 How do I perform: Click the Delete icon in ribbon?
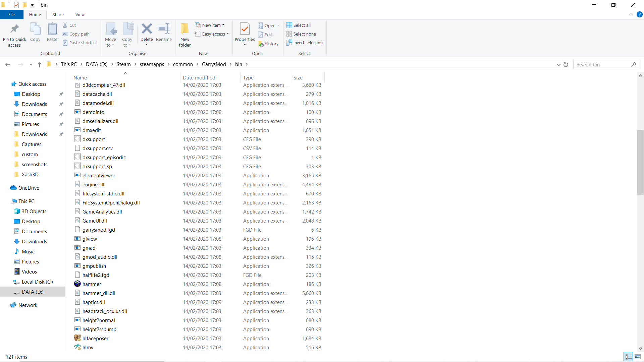(x=147, y=29)
